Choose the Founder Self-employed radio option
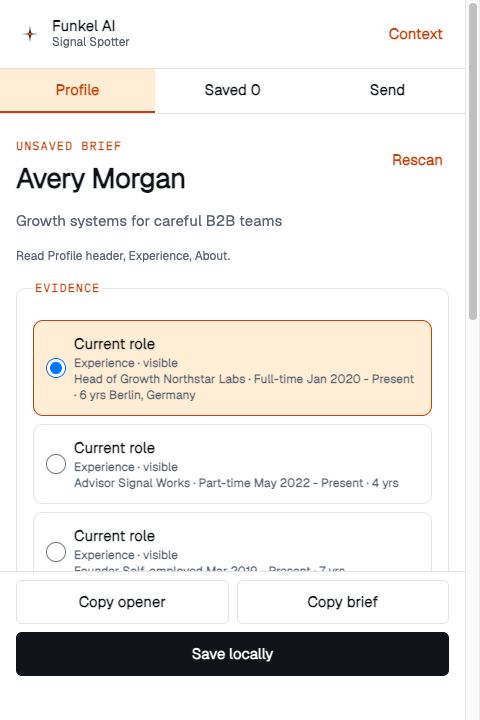 (56, 552)
